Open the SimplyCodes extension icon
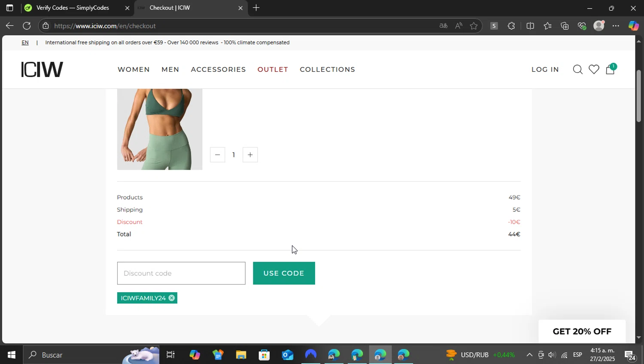Screen dimensions: 644x364 (494, 26)
